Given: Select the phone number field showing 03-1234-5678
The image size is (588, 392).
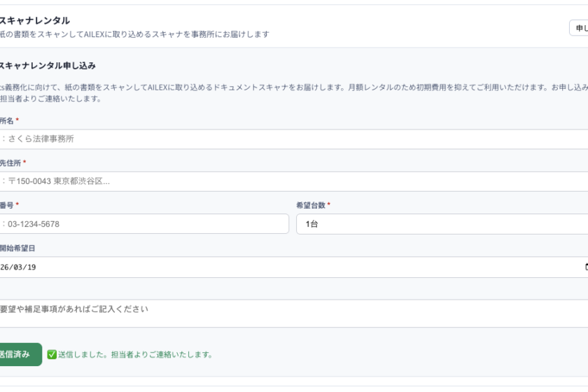Looking at the screenshot, I should pos(143,224).
